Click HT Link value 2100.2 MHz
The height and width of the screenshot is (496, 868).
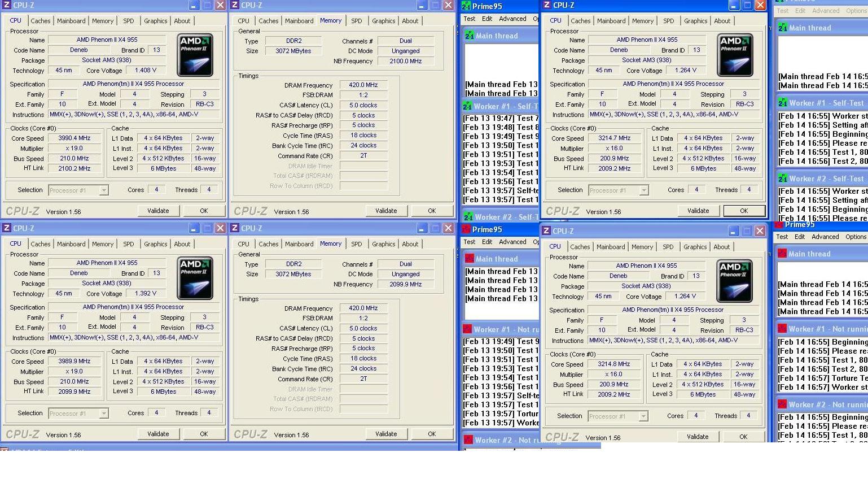pyautogui.click(x=74, y=168)
